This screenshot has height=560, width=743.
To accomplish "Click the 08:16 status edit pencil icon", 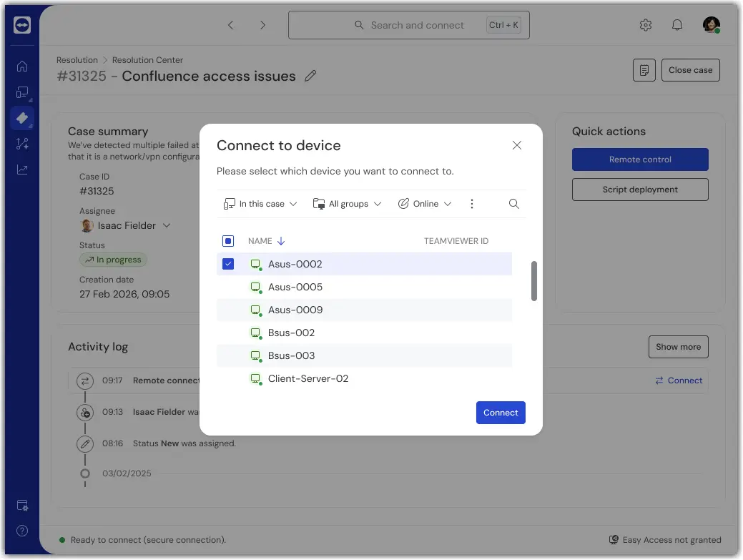I will (85, 444).
